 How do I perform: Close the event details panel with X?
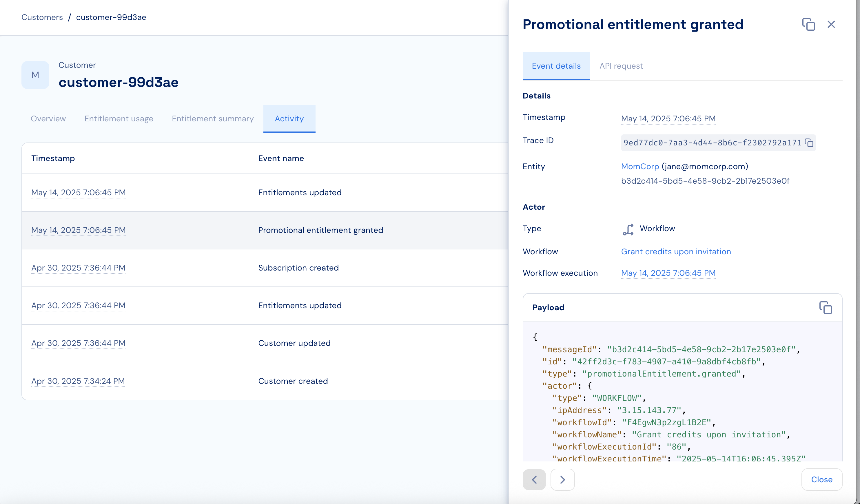[x=831, y=25]
